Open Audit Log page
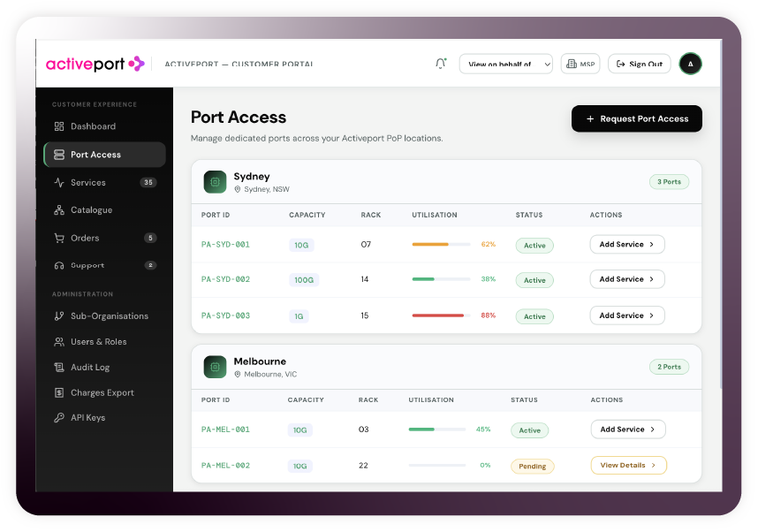Viewport: 758px width, 532px height. pos(104,367)
